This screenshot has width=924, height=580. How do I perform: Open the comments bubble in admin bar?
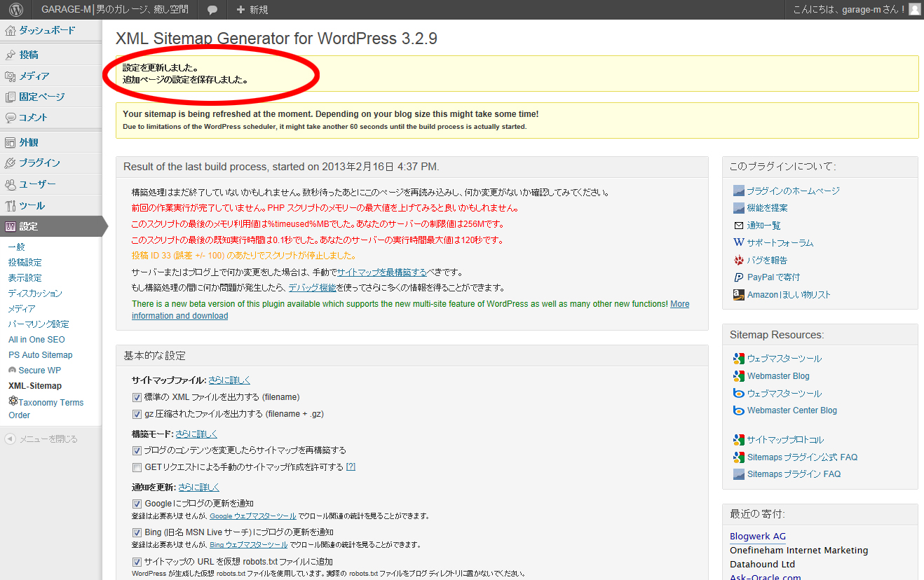coord(212,10)
